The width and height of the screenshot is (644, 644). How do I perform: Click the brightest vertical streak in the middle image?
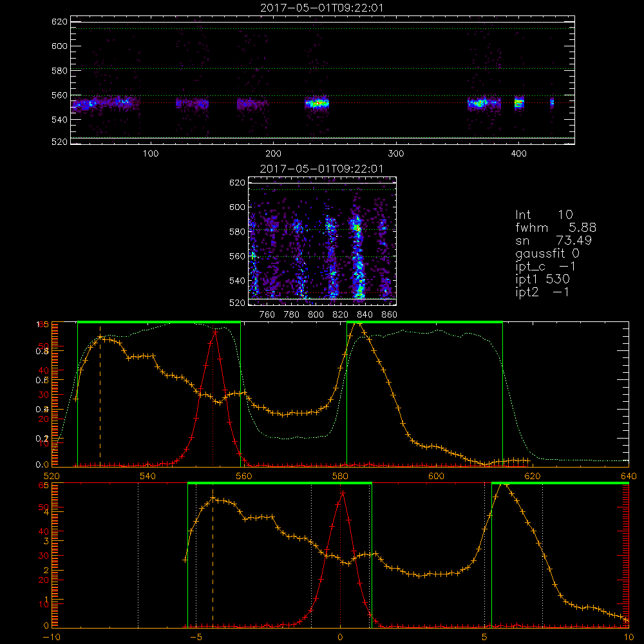357,257
